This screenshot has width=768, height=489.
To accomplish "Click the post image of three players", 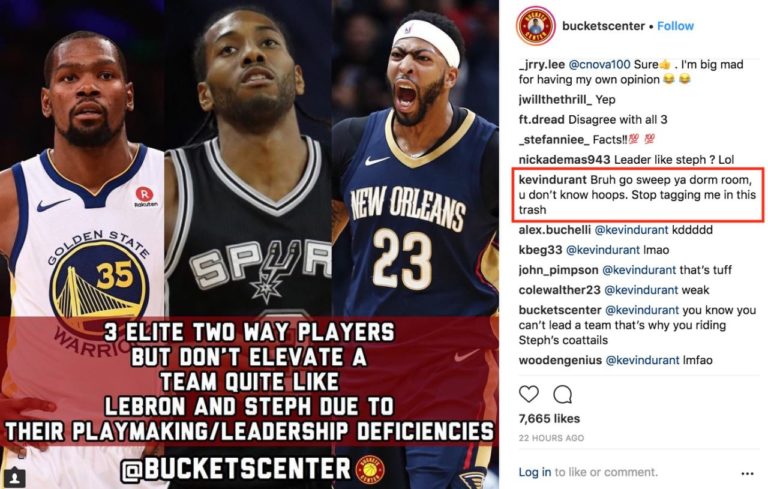I will [249, 244].
